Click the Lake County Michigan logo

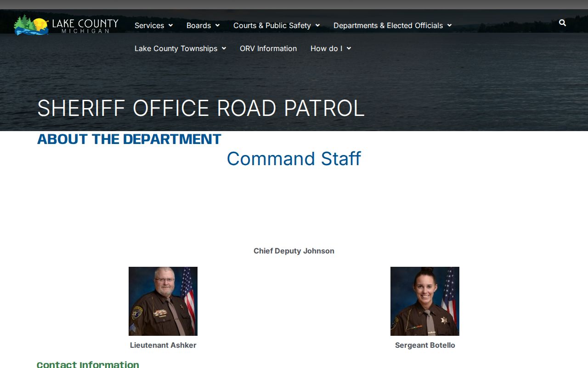click(66, 25)
